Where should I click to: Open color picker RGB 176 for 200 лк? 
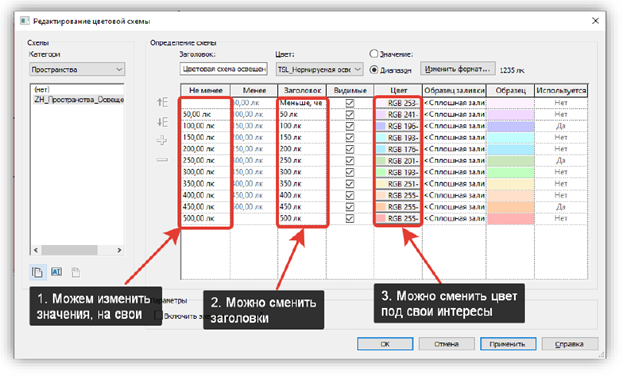tap(398, 149)
